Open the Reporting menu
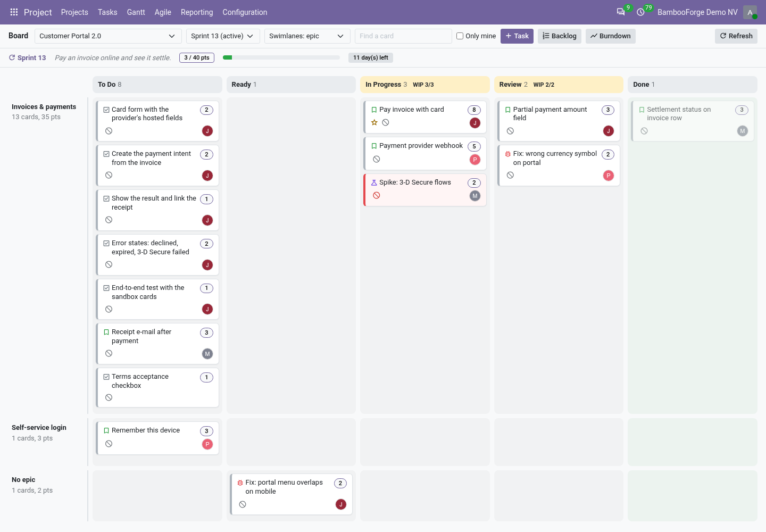 [197, 12]
